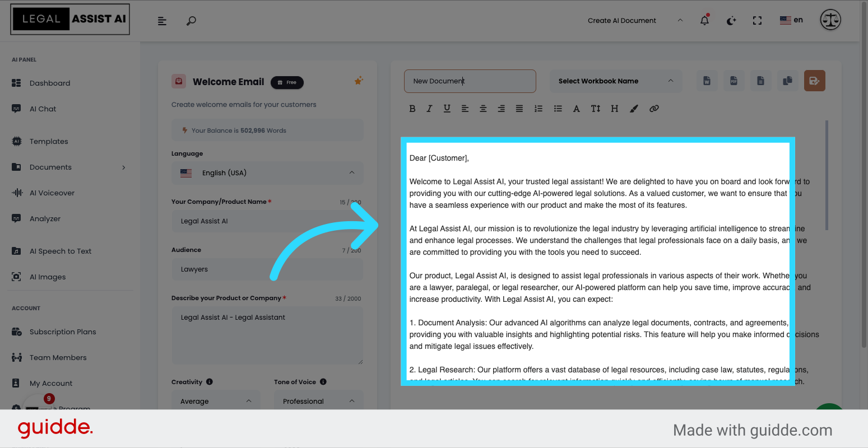Open AI Chat
The image size is (868, 448).
[x=43, y=109]
